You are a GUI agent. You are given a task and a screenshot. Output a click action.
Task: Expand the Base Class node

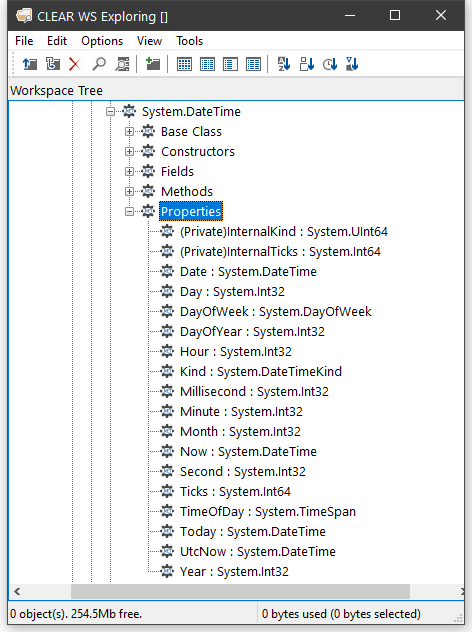click(x=129, y=131)
